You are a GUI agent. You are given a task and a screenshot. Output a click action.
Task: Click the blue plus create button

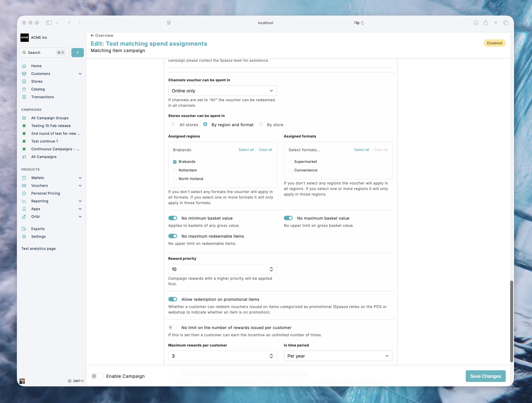point(77,52)
